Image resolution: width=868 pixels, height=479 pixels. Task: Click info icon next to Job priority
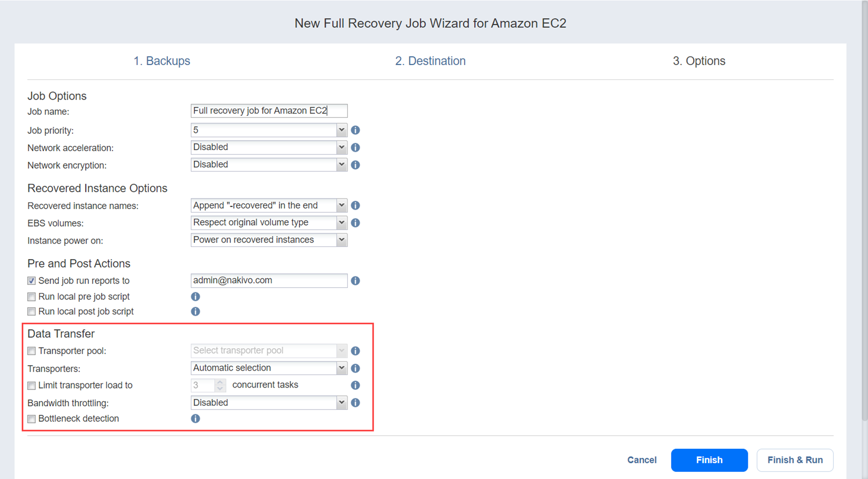(355, 130)
